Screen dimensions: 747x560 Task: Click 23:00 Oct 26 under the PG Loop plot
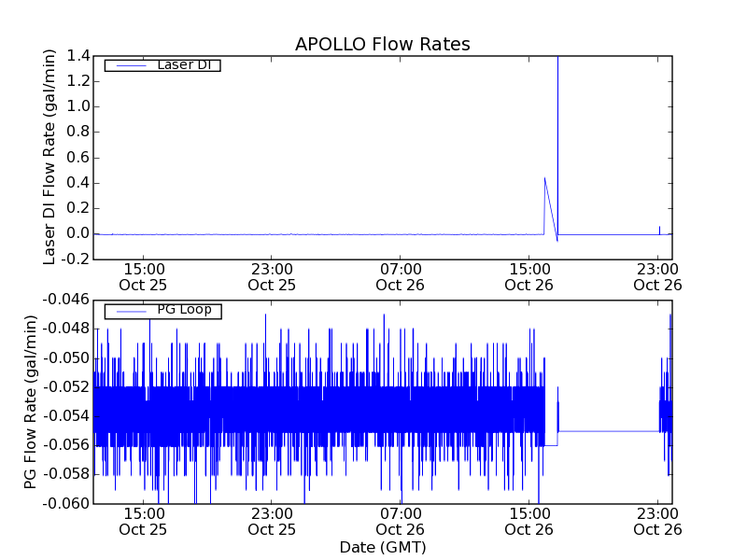coord(657,522)
